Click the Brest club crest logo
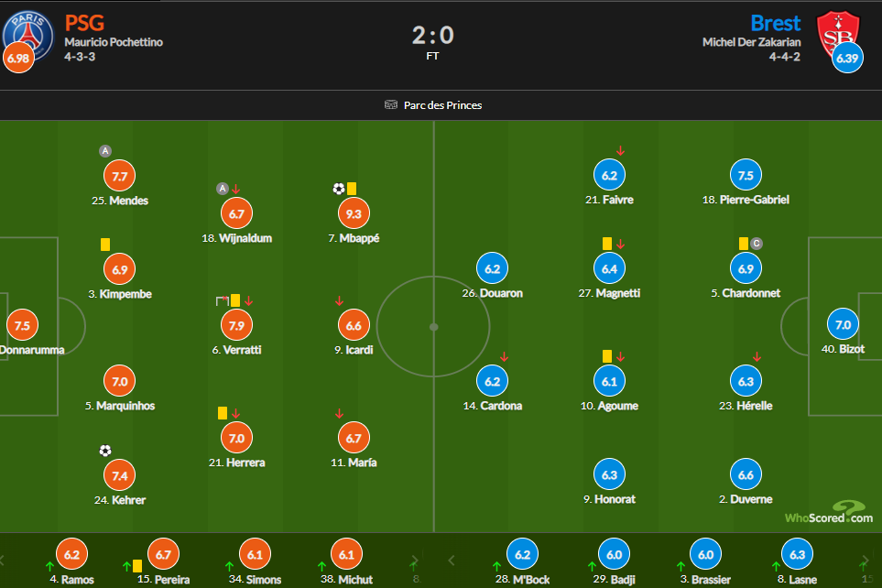 (x=838, y=35)
